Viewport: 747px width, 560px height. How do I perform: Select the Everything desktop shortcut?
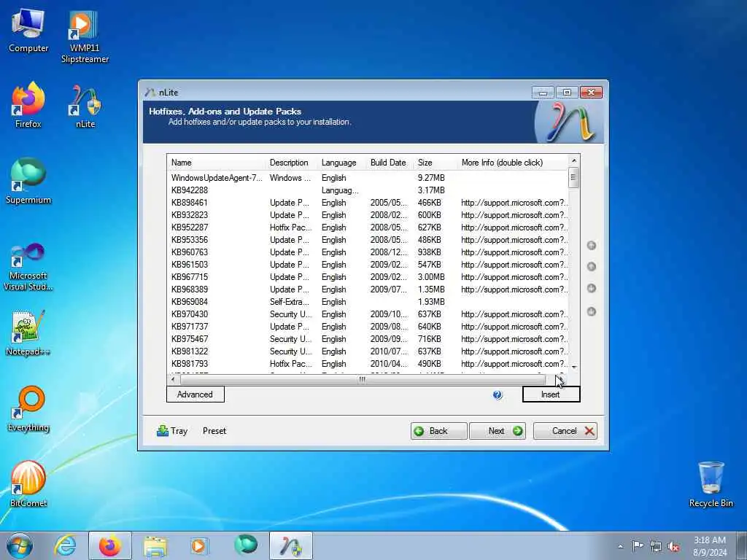28,409
